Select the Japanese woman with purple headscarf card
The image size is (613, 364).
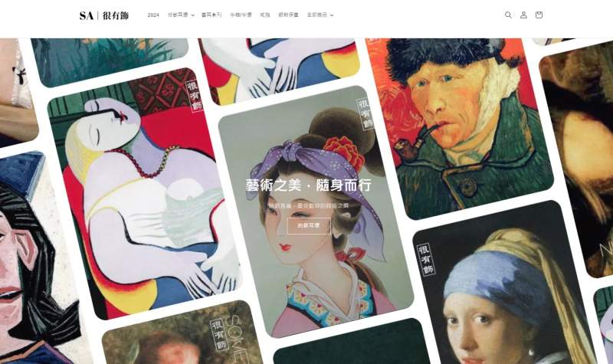tap(316, 212)
